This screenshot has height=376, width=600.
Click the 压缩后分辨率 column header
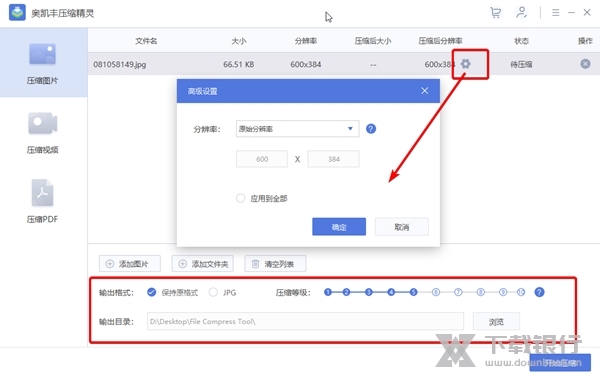coord(440,41)
